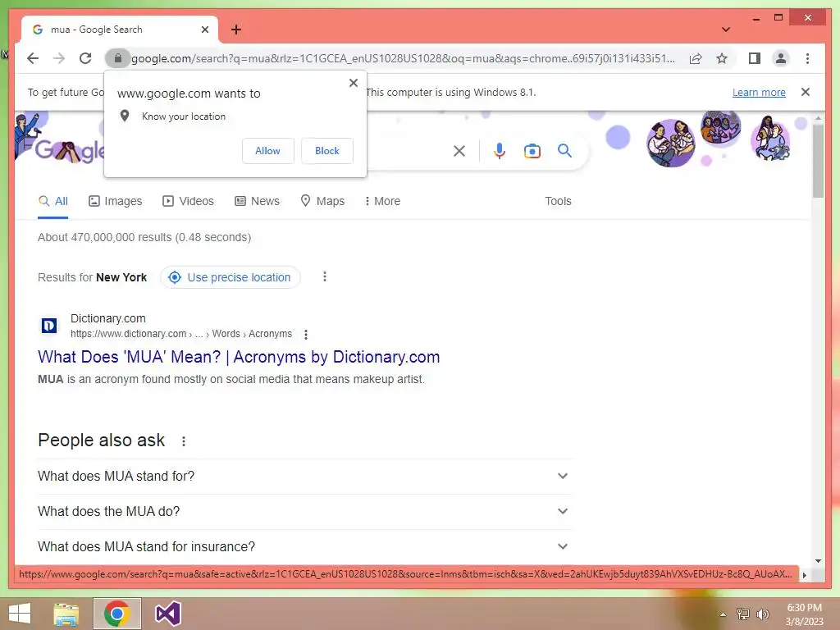Switch to the News tab
Image resolution: width=840 pixels, height=630 pixels.
coord(257,201)
